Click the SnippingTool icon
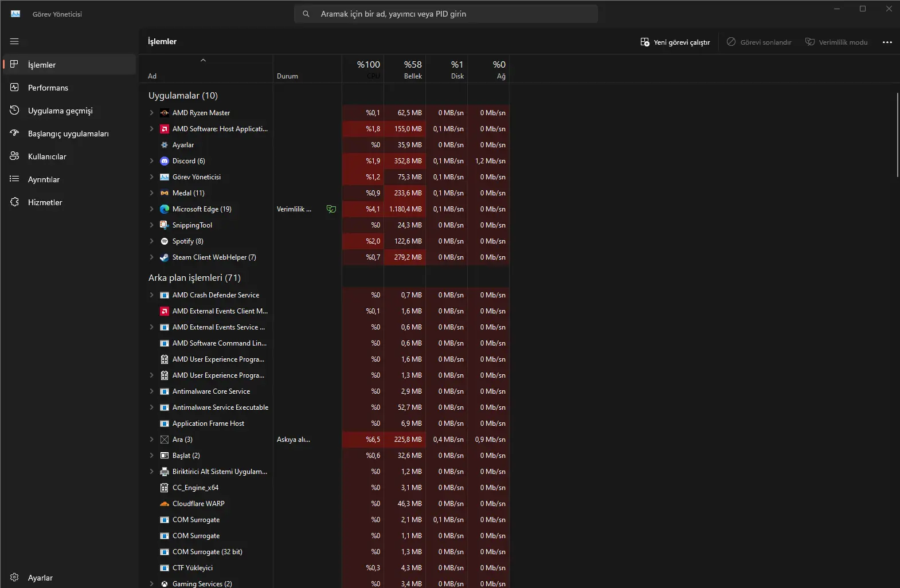The image size is (900, 588). pos(165,225)
